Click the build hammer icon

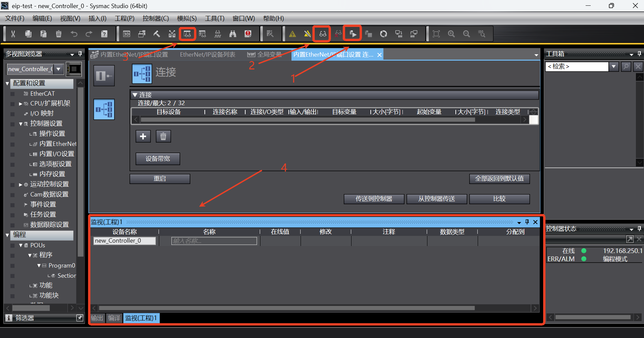tap(157, 34)
